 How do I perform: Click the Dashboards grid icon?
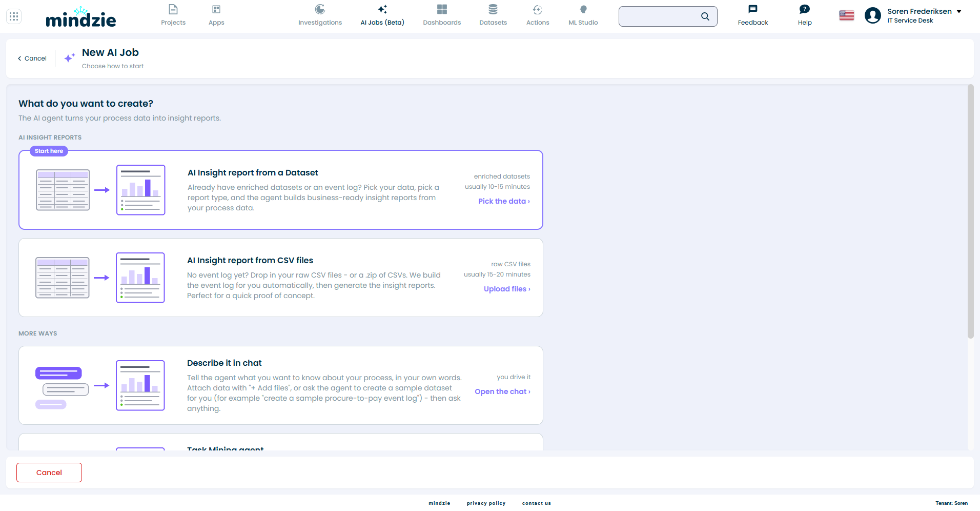[442, 9]
